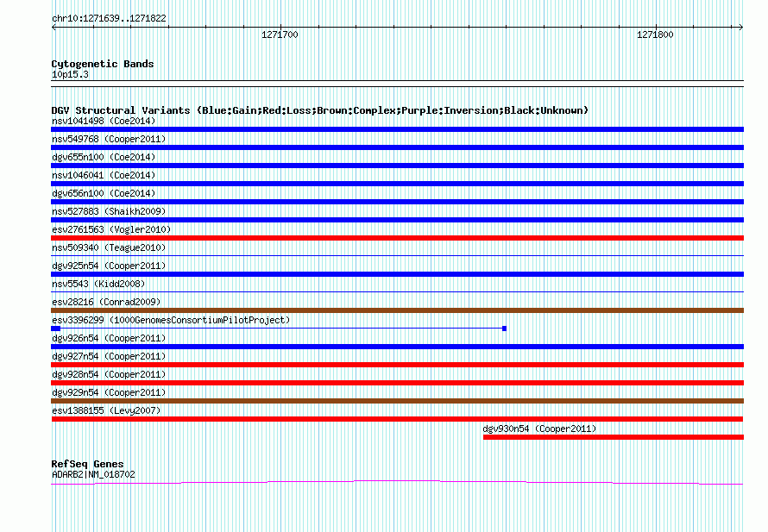Open the nsv549768 (Cooper2011) variant label
This screenshot has width=768, height=532.
click(109, 139)
